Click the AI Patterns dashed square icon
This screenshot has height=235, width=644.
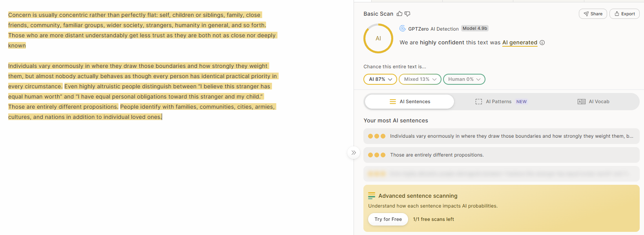(479, 102)
